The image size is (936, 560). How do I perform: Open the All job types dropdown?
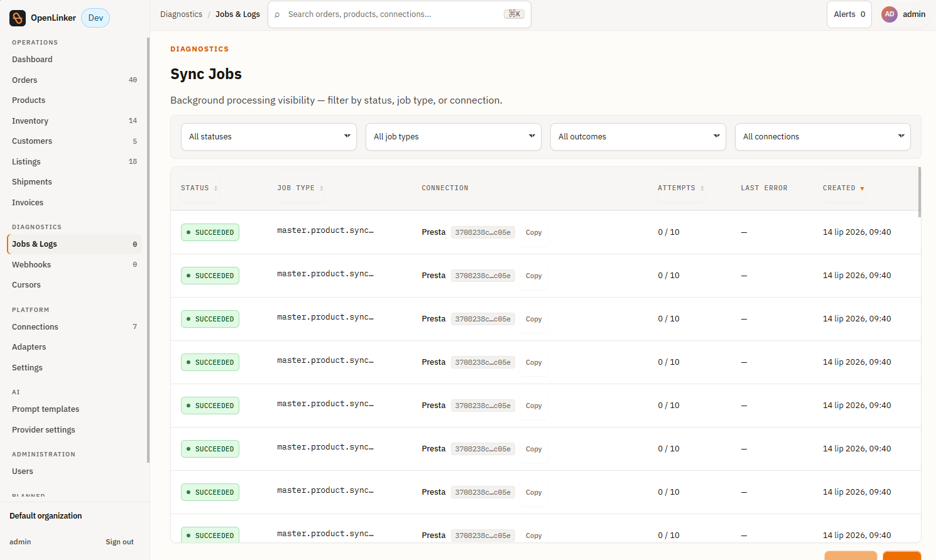coord(454,137)
